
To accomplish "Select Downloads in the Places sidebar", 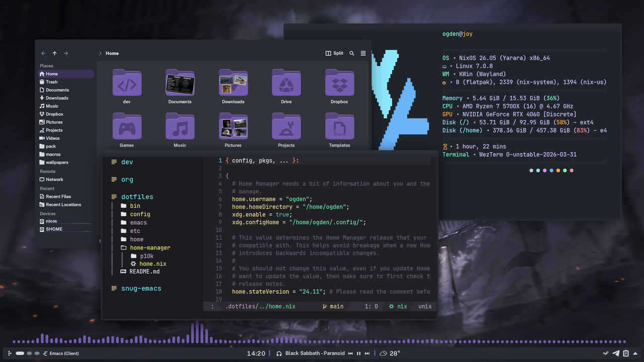I will pyautogui.click(x=66, y=98).
